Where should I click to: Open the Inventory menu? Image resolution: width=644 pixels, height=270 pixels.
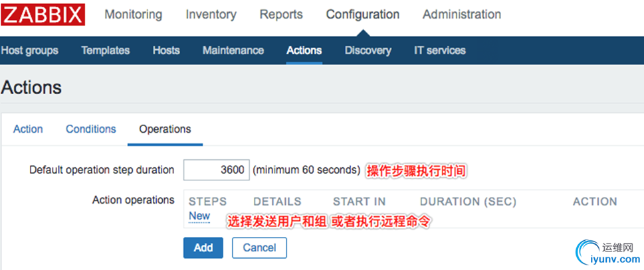tap(211, 15)
